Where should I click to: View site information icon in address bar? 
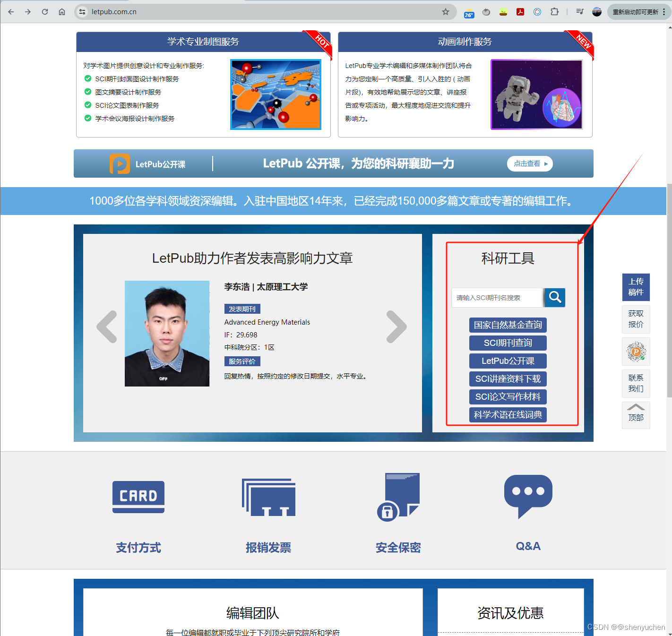click(82, 12)
